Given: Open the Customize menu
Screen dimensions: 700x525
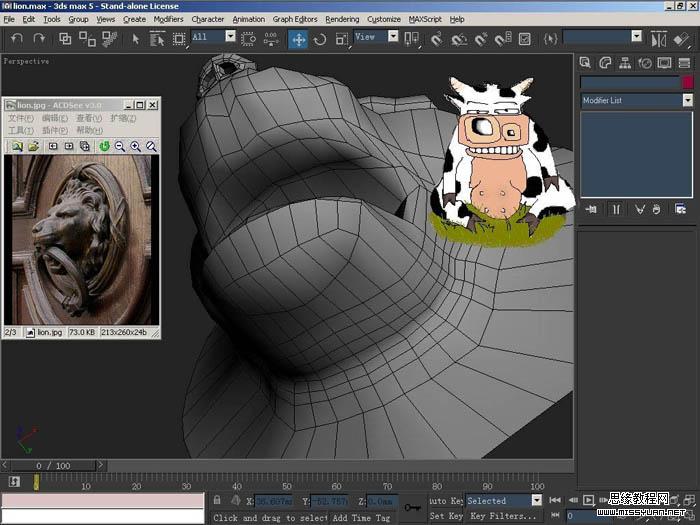Looking at the screenshot, I should [383, 19].
